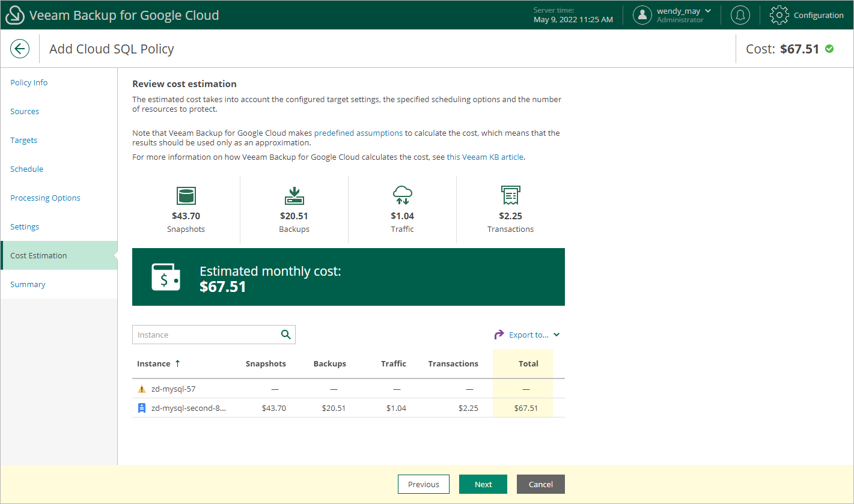This screenshot has height=504, width=854.
Task: Click the wendy_may user avatar icon
Action: pyautogui.click(x=642, y=15)
